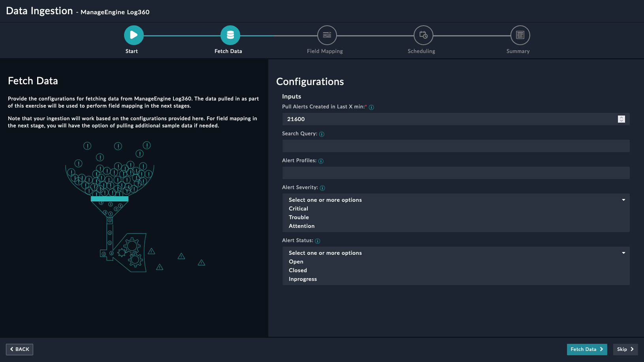
Task: Click info icon beside Pull Alerts Created
Action: coord(371,107)
